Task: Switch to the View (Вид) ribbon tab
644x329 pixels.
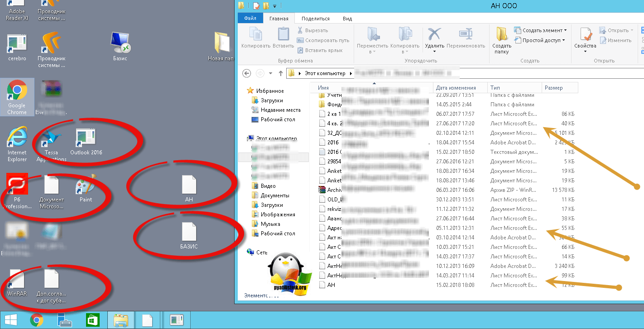Action: [347, 19]
